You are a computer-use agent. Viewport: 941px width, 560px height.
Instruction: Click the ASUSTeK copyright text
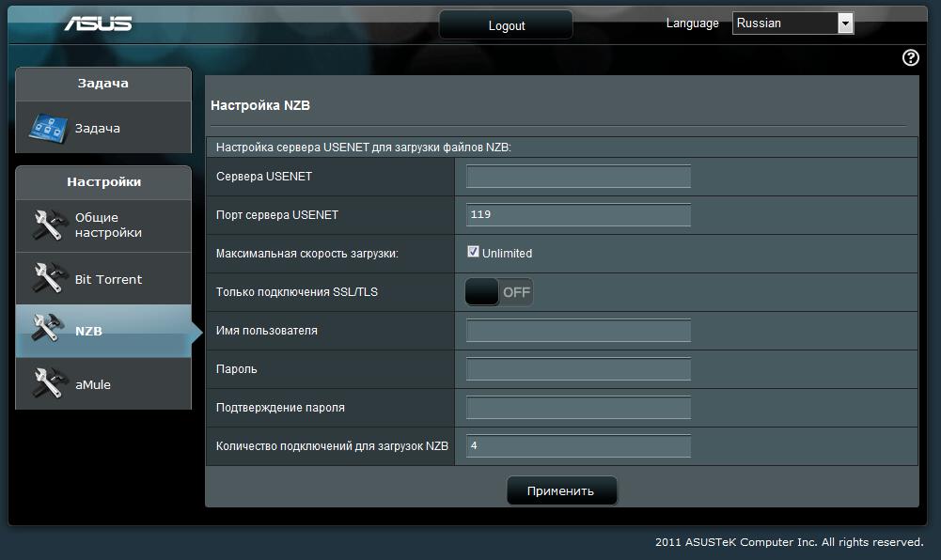[789, 542]
